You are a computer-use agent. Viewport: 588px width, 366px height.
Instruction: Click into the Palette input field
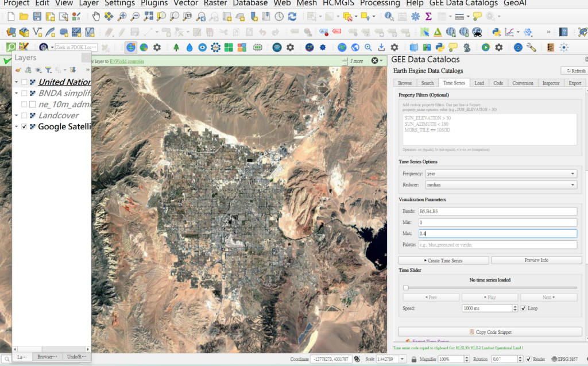click(x=497, y=245)
